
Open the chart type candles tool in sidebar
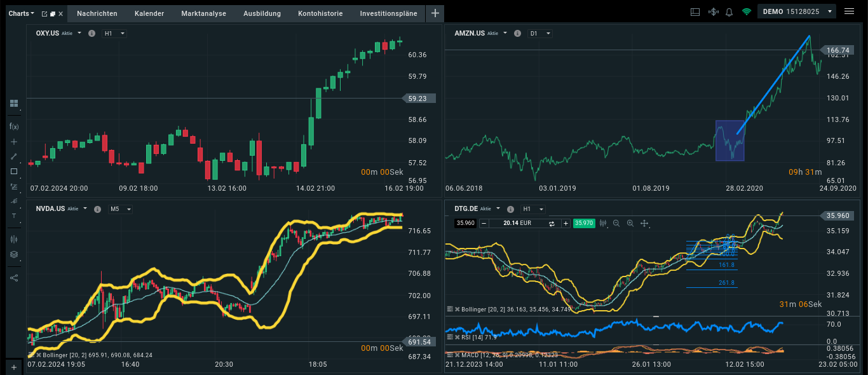[x=14, y=239]
